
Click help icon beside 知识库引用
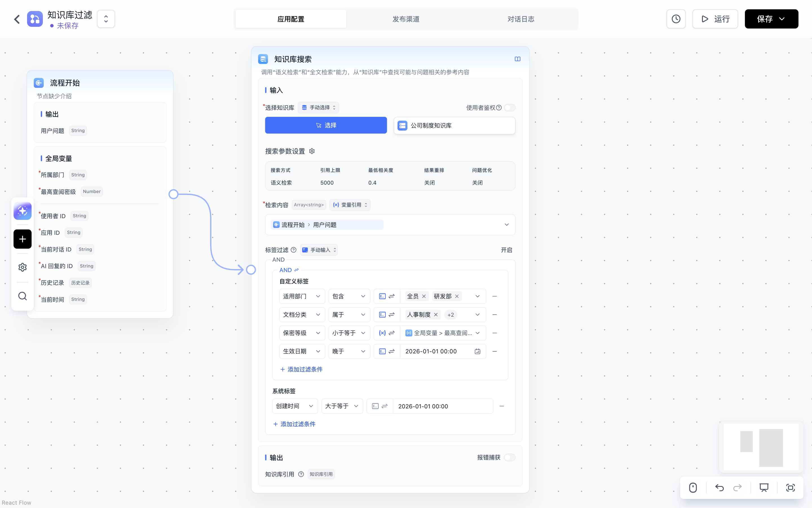click(301, 474)
